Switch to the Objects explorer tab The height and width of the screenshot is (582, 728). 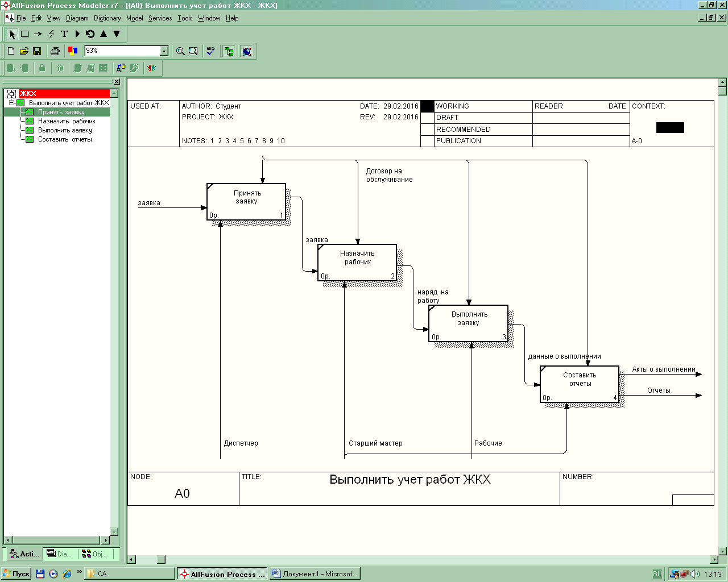click(x=94, y=554)
